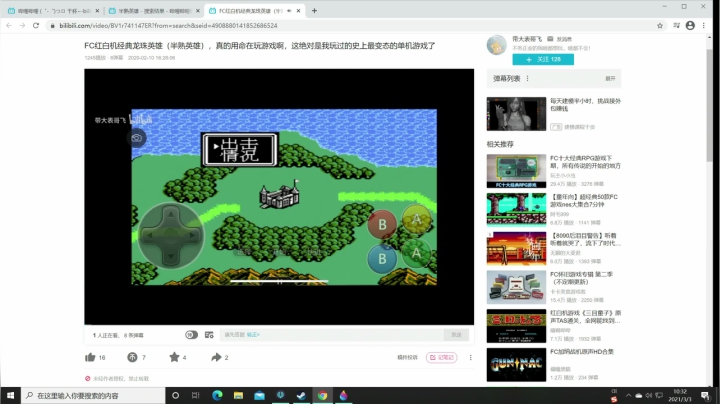
Task: Close the active FC红白机 tab
Action: [x=298, y=11]
